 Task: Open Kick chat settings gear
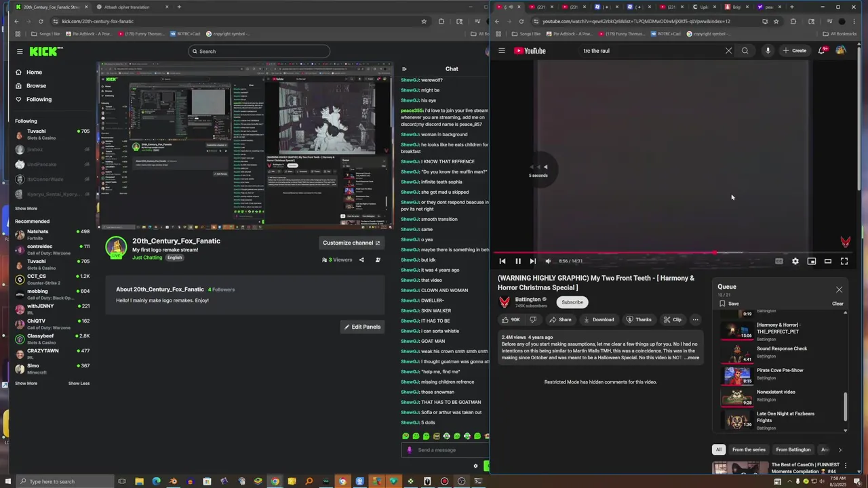point(475,466)
